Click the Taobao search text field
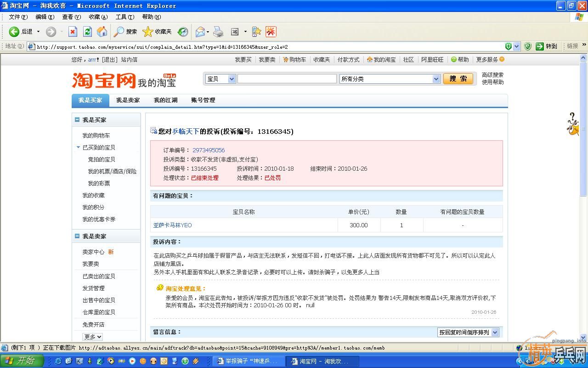The image size is (588, 368). point(287,79)
